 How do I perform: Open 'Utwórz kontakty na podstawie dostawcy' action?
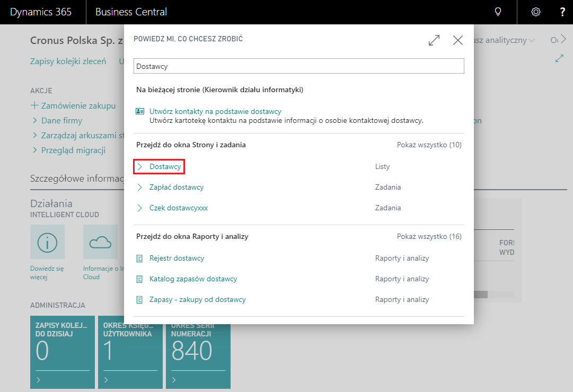click(215, 111)
